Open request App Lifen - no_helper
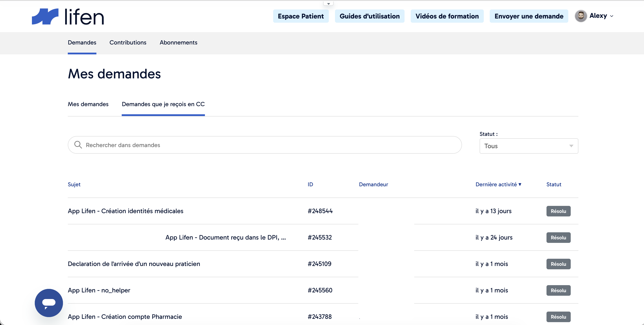The width and height of the screenshot is (644, 325). [99, 290]
